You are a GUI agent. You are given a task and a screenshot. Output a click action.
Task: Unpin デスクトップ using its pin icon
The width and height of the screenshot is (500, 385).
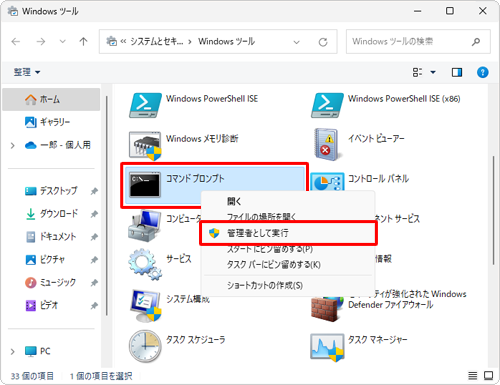(x=94, y=191)
